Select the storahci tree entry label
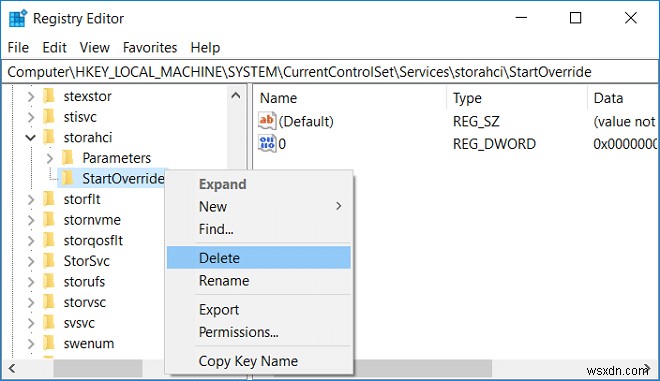 [88, 137]
